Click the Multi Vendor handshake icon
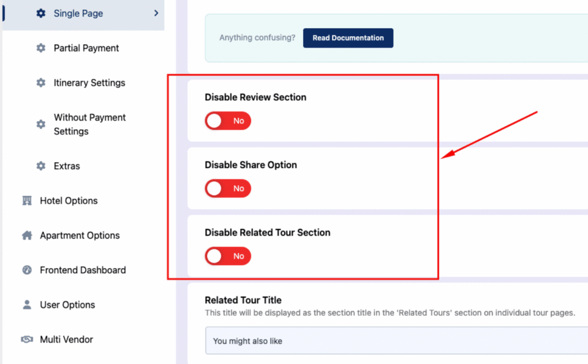 pos(27,339)
